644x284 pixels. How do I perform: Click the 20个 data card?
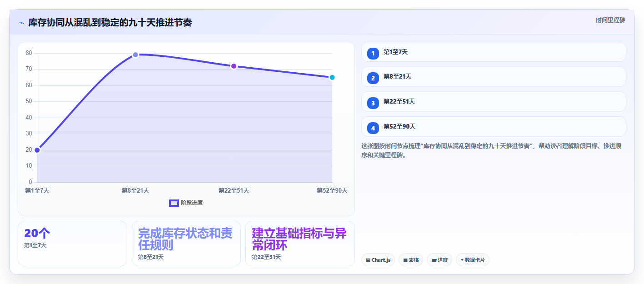(x=72, y=244)
